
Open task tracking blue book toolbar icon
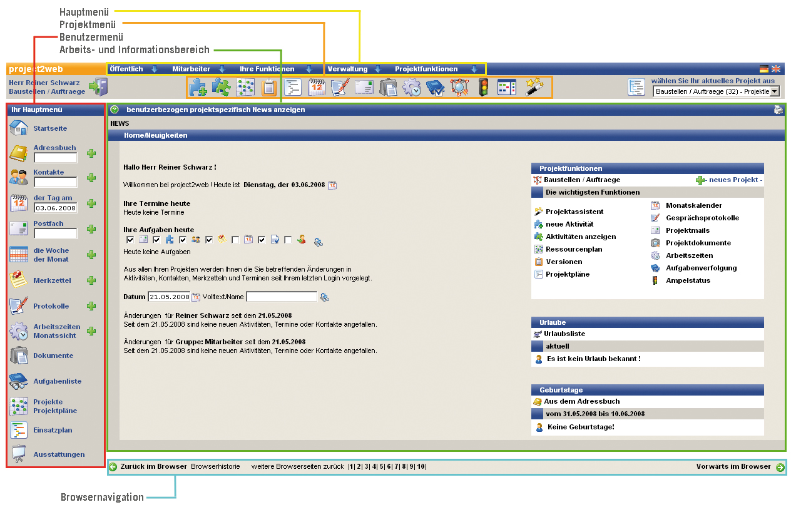coord(436,88)
